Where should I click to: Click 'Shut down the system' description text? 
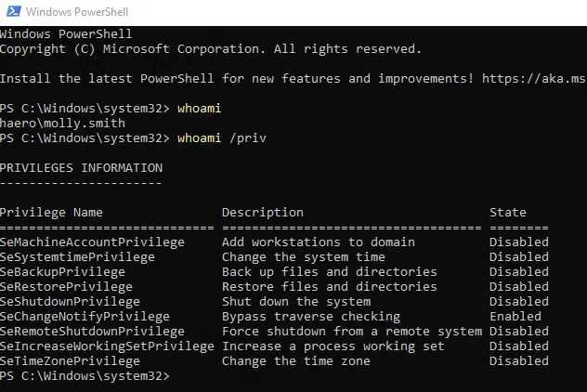click(x=296, y=302)
